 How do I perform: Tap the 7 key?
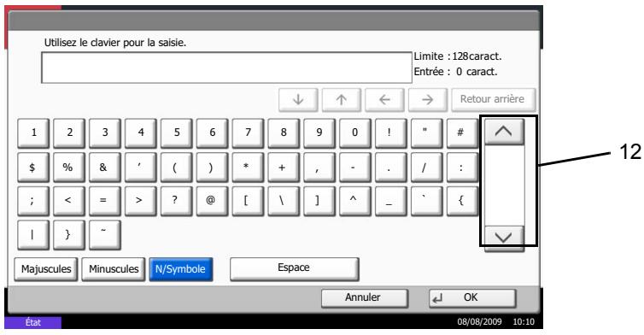(248, 133)
